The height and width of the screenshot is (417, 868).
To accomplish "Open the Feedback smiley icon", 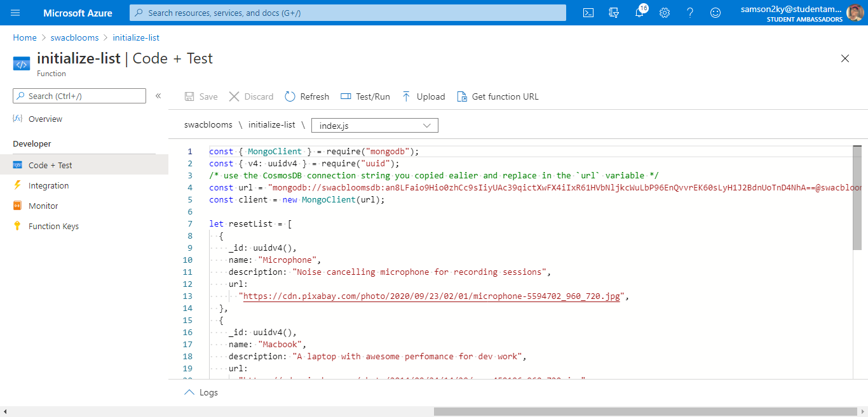I will tap(715, 13).
